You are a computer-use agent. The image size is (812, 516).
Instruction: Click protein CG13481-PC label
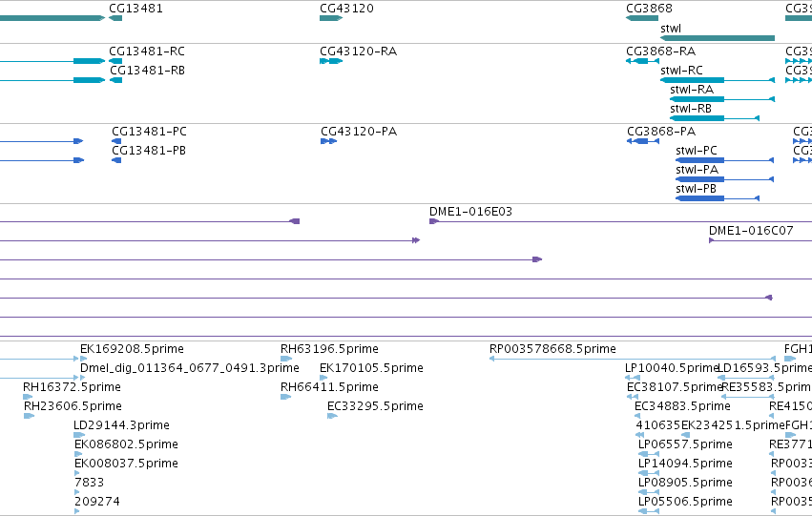[149, 132]
